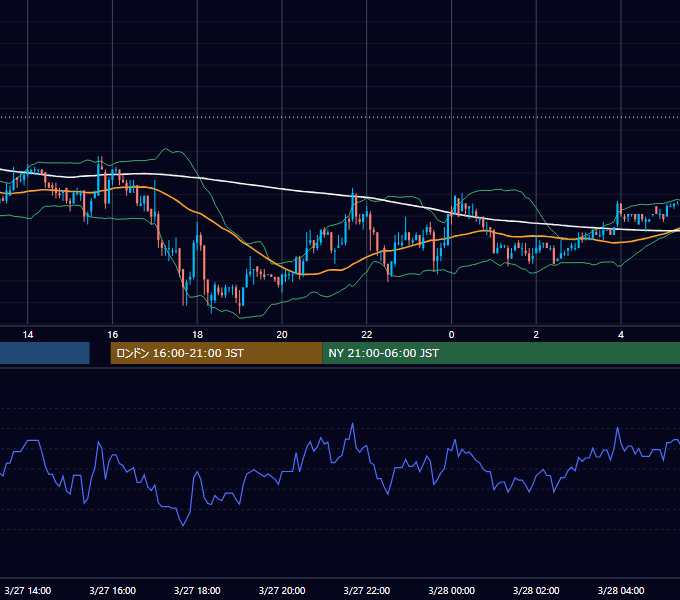Click the 3/27 22:00 date label
The height and width of the screenshot is (600, 680).
point(367,590)
